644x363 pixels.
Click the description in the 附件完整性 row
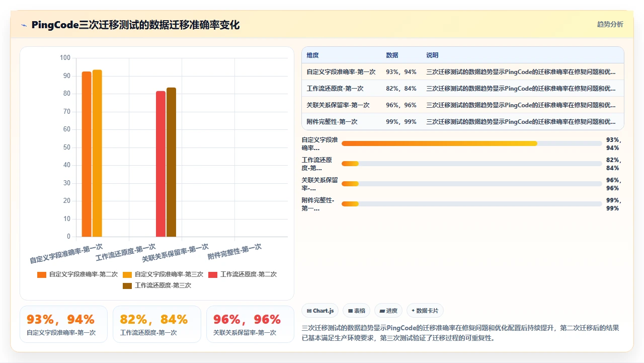521,122
